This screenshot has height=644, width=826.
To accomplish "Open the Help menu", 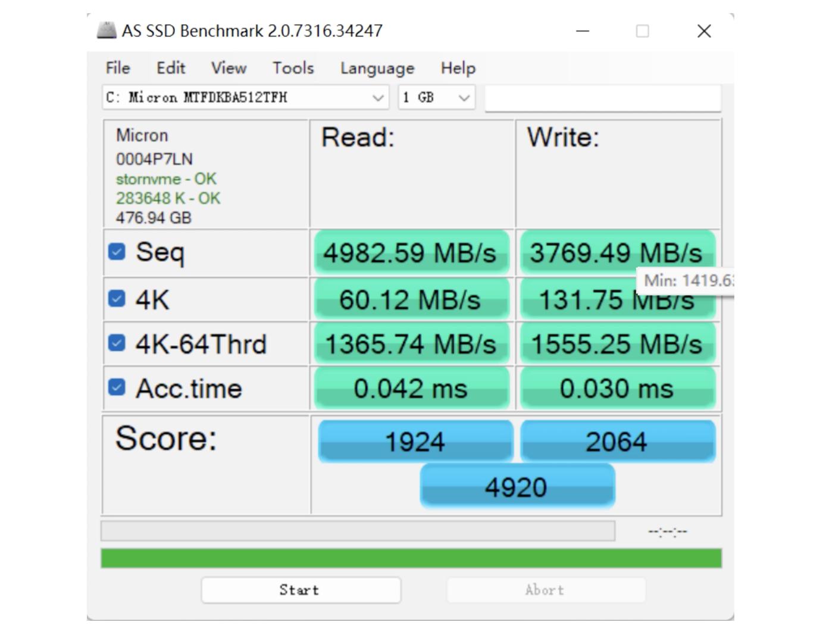I will (x=458, y=68).
